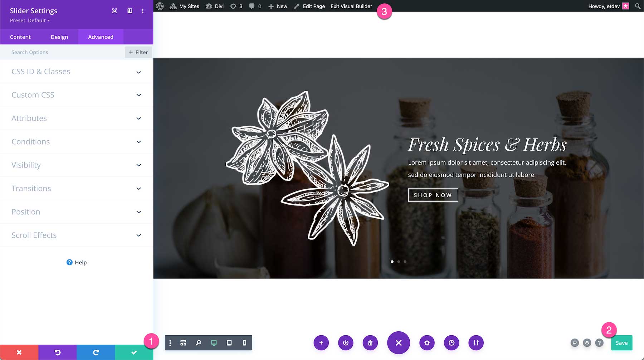
Task: Open editing history clock button
Action: click(x=452, y=343)
